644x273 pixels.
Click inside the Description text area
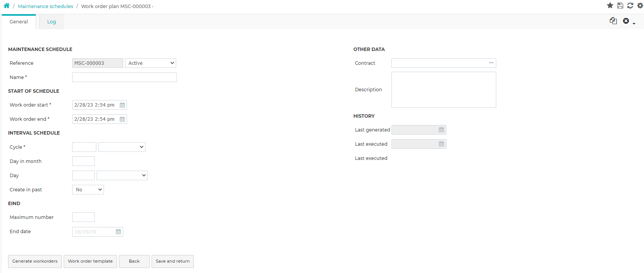click(444, 90)
